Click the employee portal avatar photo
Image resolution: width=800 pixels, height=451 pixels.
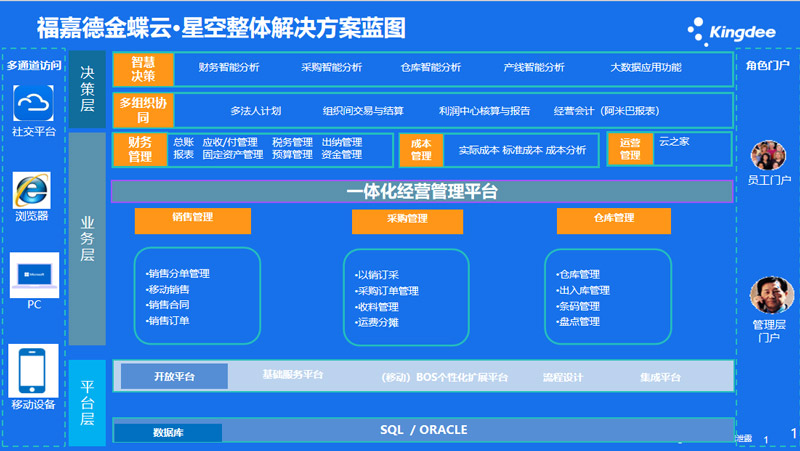pos(768,155)
